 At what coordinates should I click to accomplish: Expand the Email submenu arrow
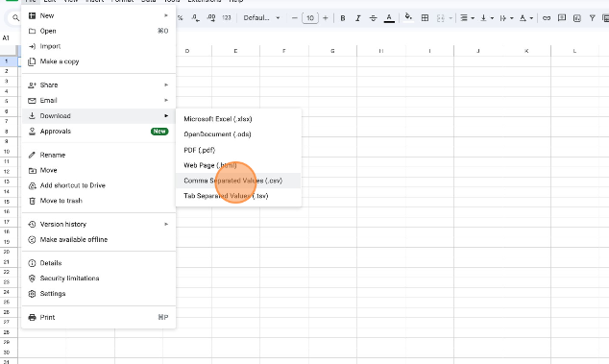pyautogui.click(x=166, y=100)
